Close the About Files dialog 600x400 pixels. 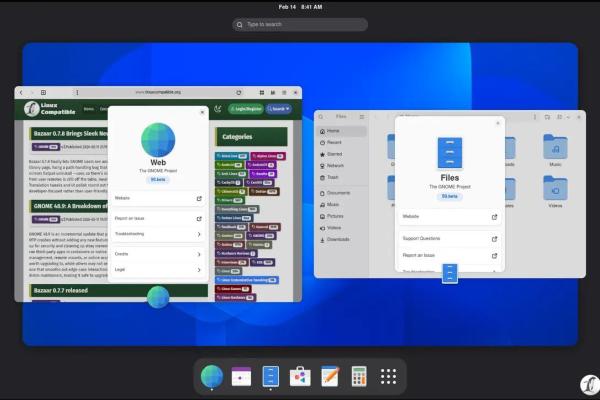pos(498,123)
